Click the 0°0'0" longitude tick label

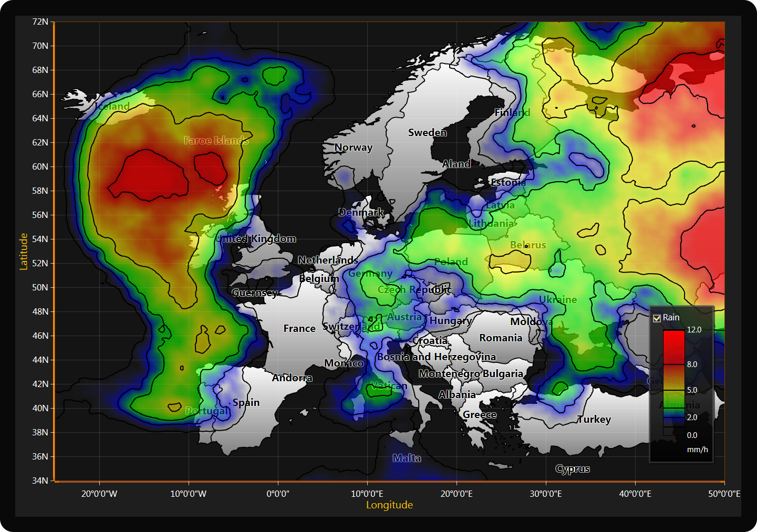[x=278, y=494]
